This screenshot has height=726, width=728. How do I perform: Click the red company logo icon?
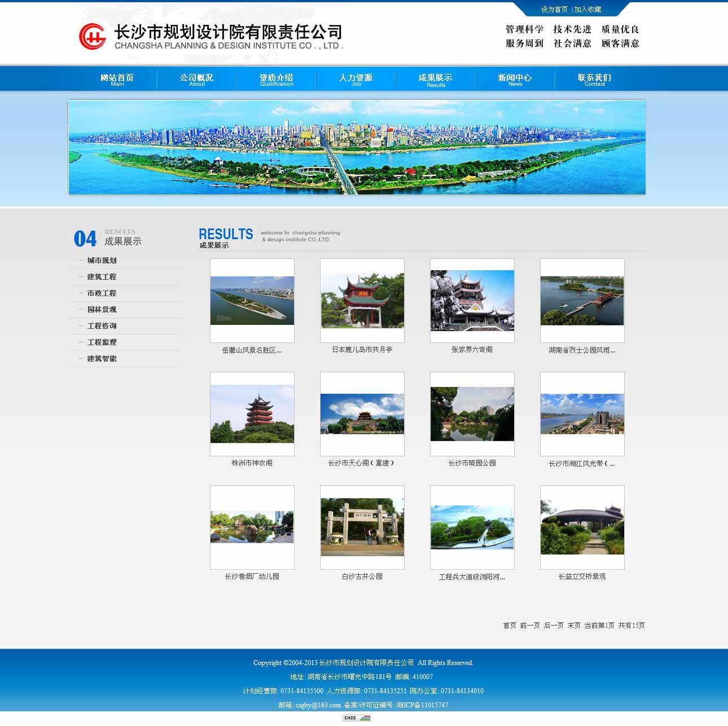click(x=92, y=37)
